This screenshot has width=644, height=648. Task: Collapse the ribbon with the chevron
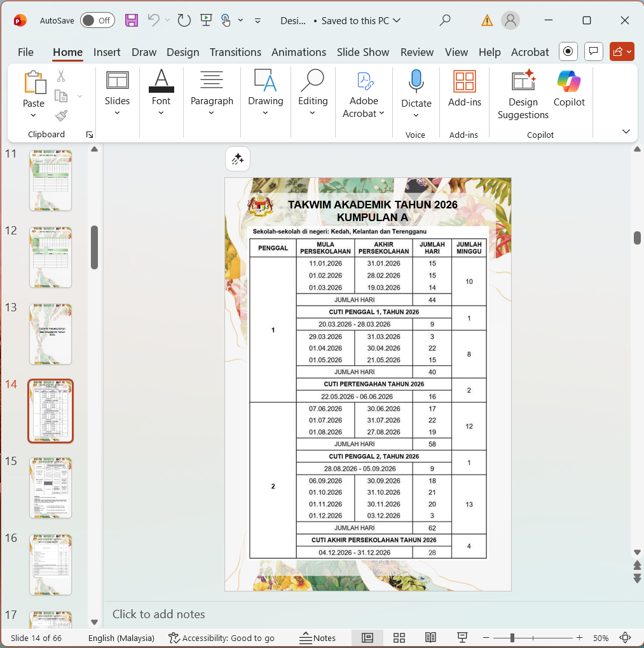click(x=626, y=132)
